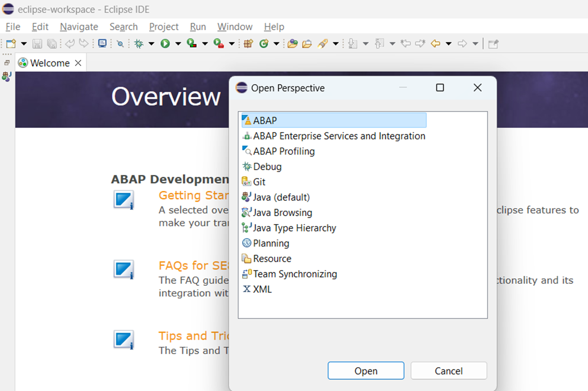Select the Git perspective entry
This screenshot has width=588, height=391.
[x=259, y=182]
